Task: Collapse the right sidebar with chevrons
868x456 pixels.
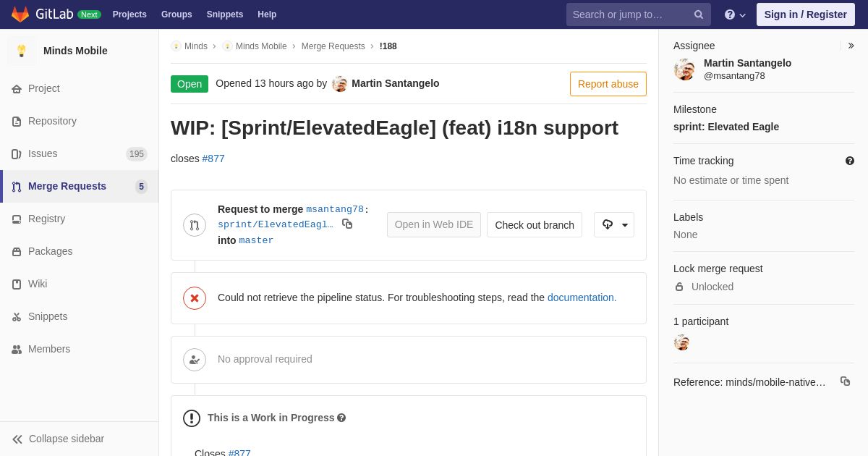Action: 851,46
